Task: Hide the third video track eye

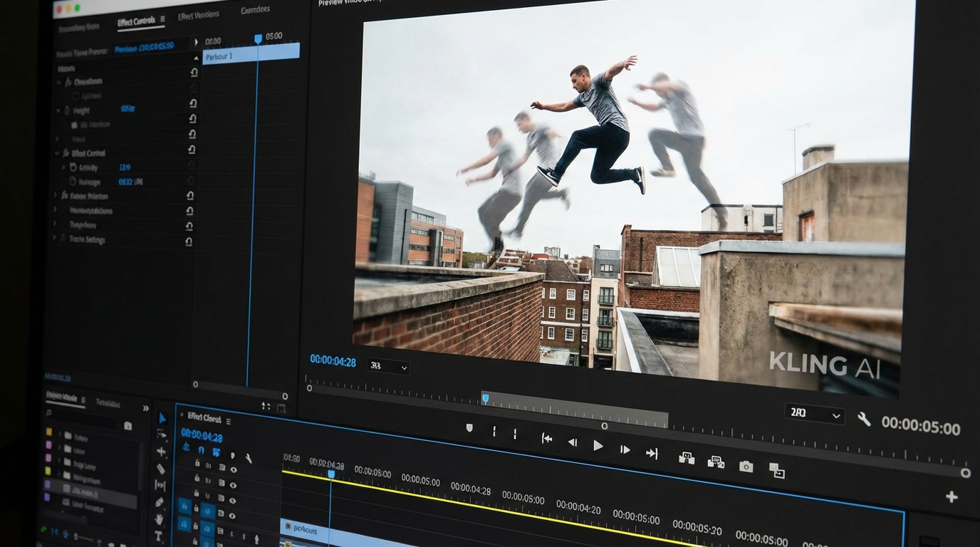Action: pyautogui.click(x=232, y=501)
